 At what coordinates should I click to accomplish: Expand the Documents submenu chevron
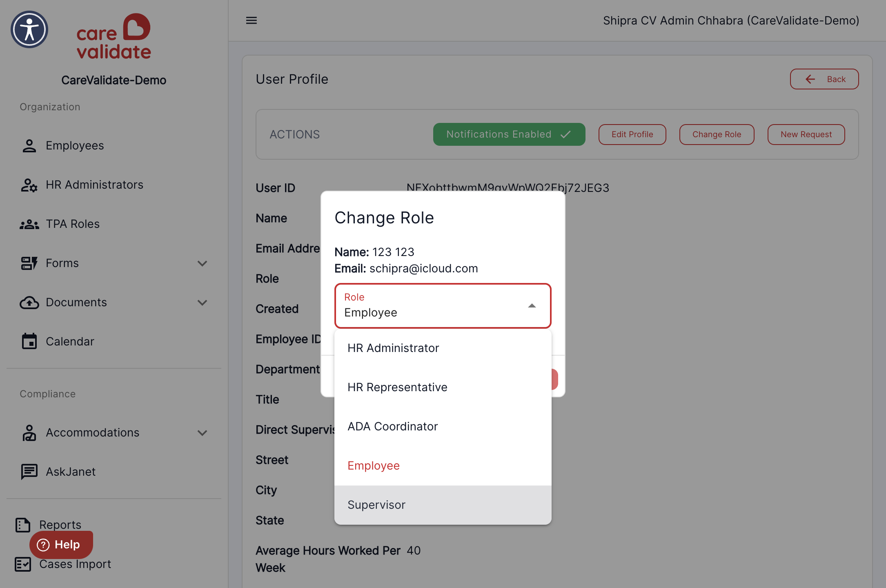click(202, 303)
